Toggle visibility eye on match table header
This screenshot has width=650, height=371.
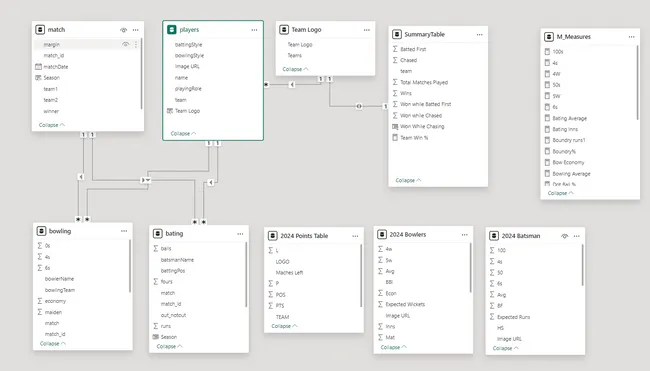[124, 30]
